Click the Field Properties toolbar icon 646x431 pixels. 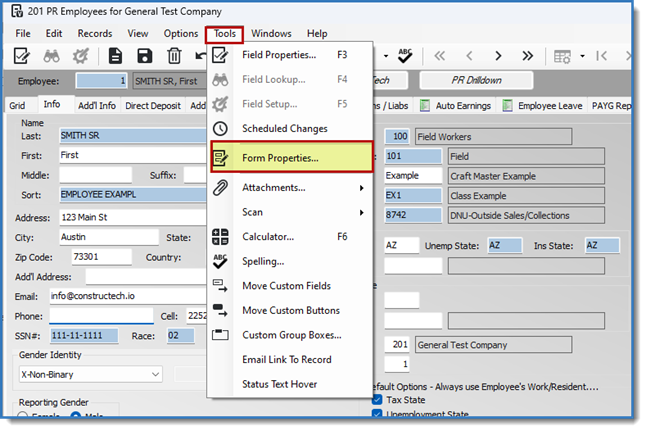(21, 56)
